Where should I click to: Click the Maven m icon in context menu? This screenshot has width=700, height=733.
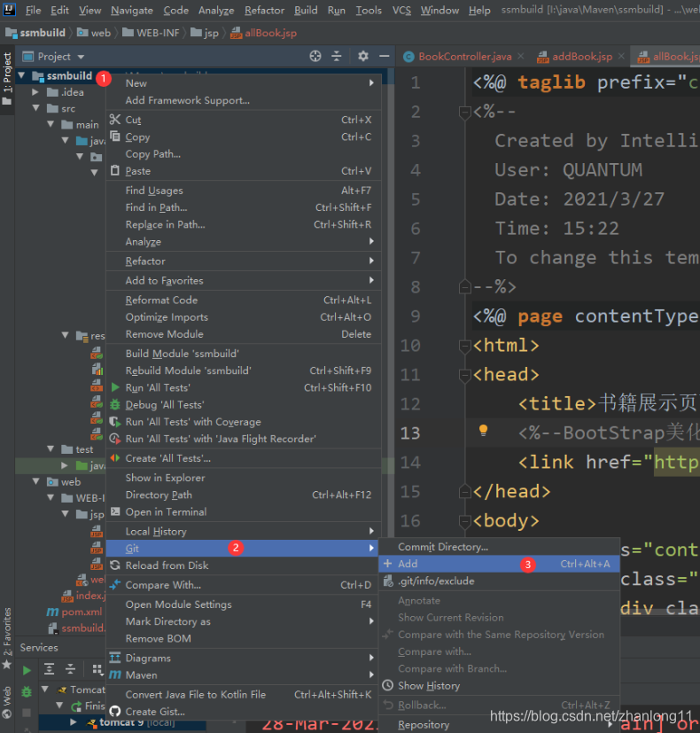point(115,675)
